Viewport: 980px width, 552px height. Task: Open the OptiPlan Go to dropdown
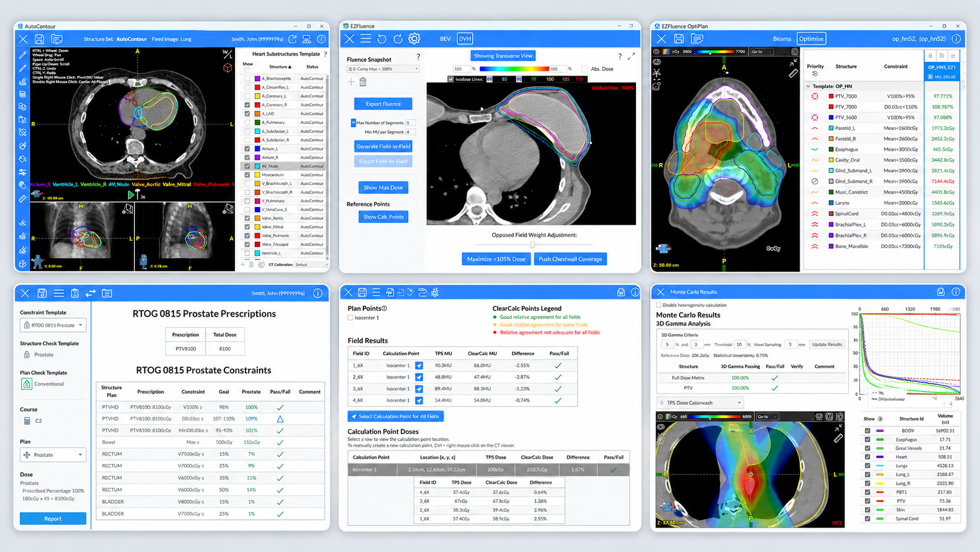[x=762, y=52]
